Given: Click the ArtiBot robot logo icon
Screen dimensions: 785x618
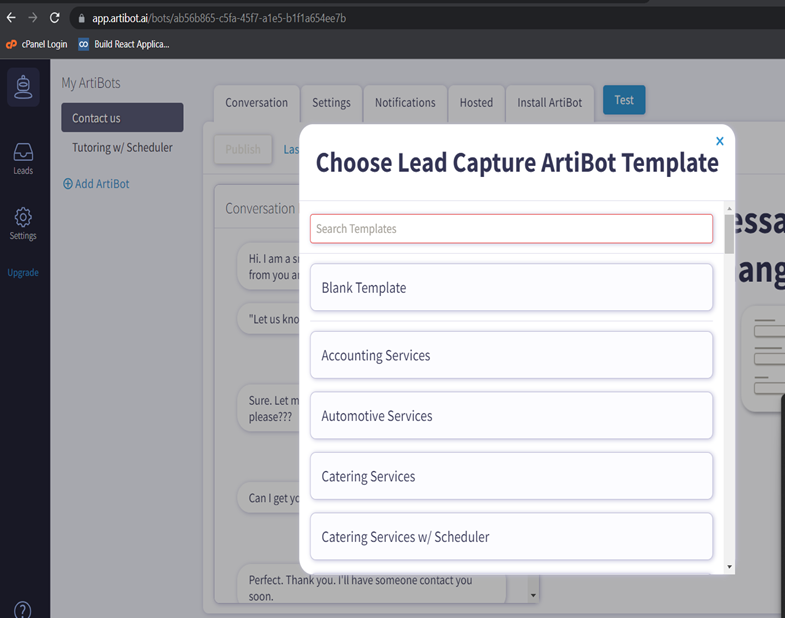Looking at the screenshot, I should pyautogui.click(x=23, y=88).
